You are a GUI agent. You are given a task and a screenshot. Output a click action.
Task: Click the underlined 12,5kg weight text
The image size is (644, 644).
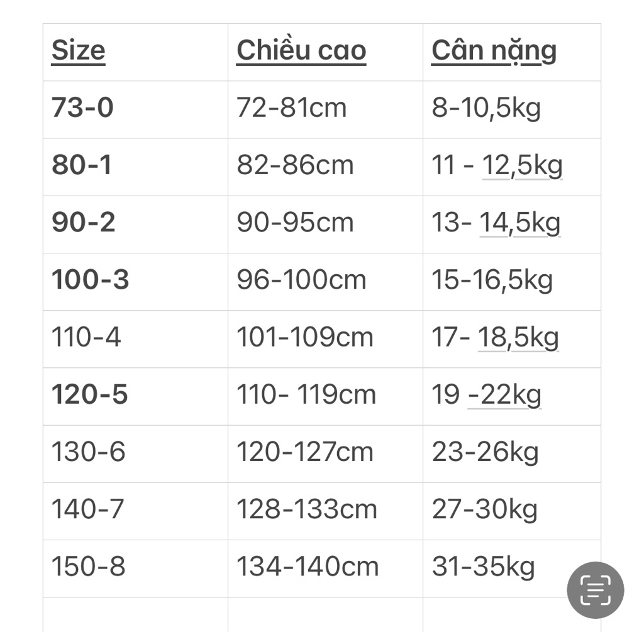pyautogui.click(x=522, y=166)
